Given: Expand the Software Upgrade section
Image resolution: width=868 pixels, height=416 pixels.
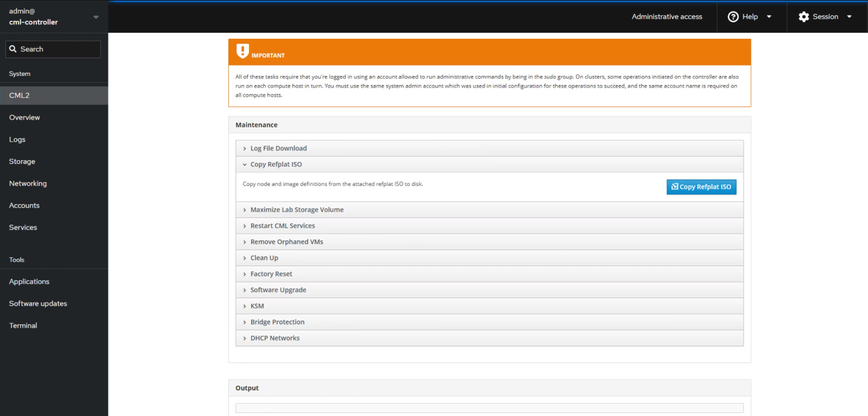Looking at the screenshot, I should coord(489,290).
